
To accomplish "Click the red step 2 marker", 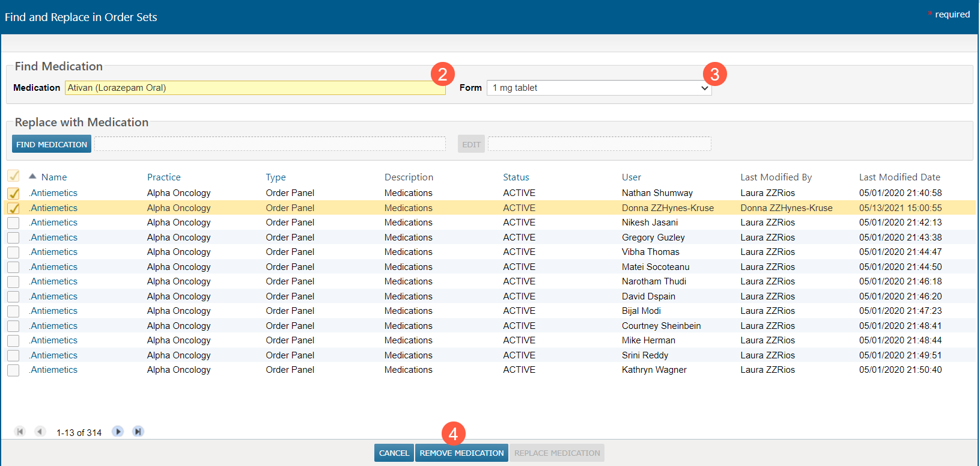I will pos(443,74).
